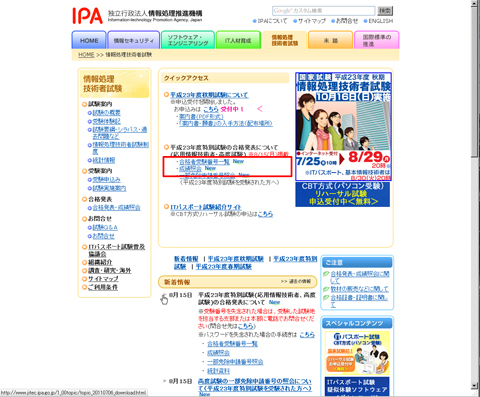Jump to 平成23年度春期試験 section link

(224, 267)
